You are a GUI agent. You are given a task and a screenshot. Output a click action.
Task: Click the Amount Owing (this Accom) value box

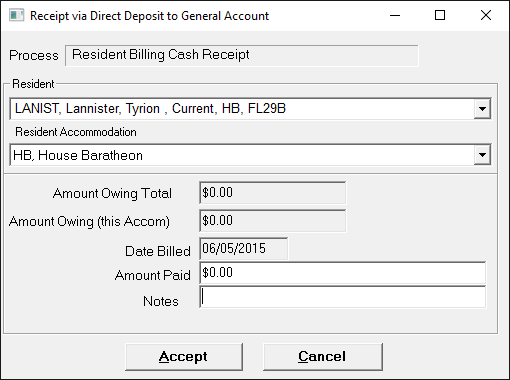pyautogui.click(x=273, y=221)
